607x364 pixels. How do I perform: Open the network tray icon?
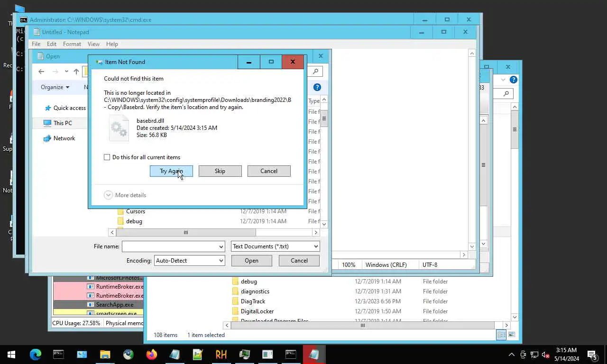point(534,355)
